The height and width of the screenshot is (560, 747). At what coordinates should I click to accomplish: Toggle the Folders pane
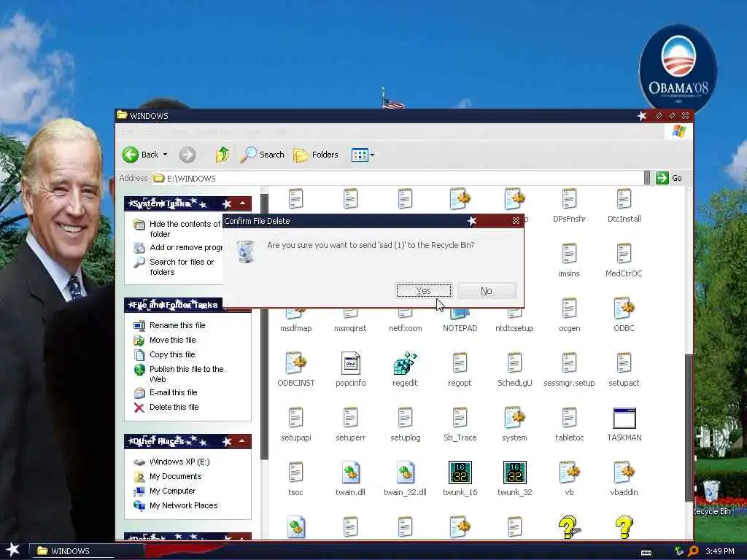tap(316, 155)
